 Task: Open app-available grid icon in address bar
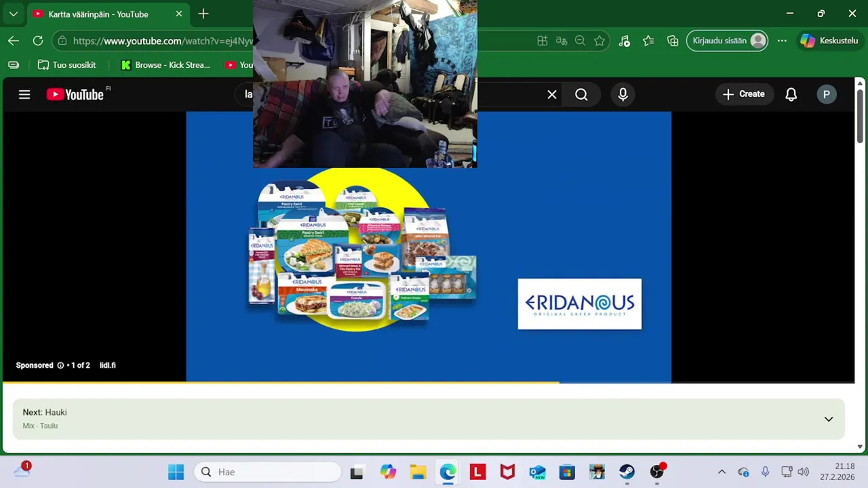pyautogui.click(x=542, y=41)
